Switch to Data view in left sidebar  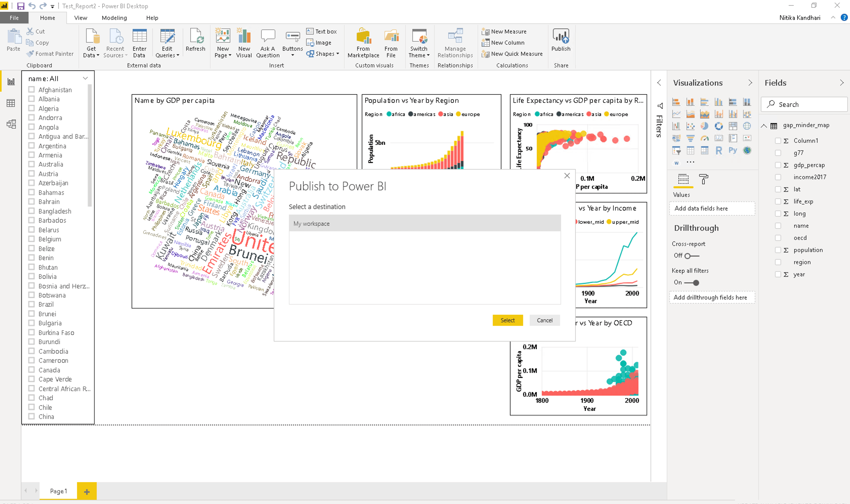[x=11, y=103]
